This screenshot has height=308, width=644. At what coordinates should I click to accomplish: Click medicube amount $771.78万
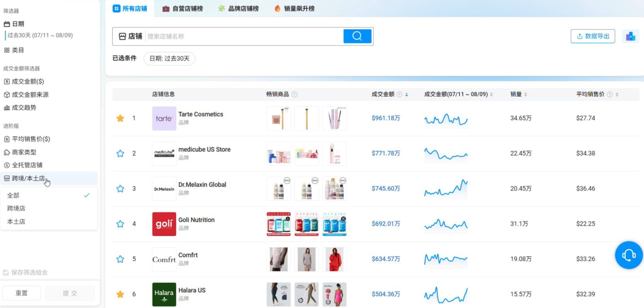[386, 153]
